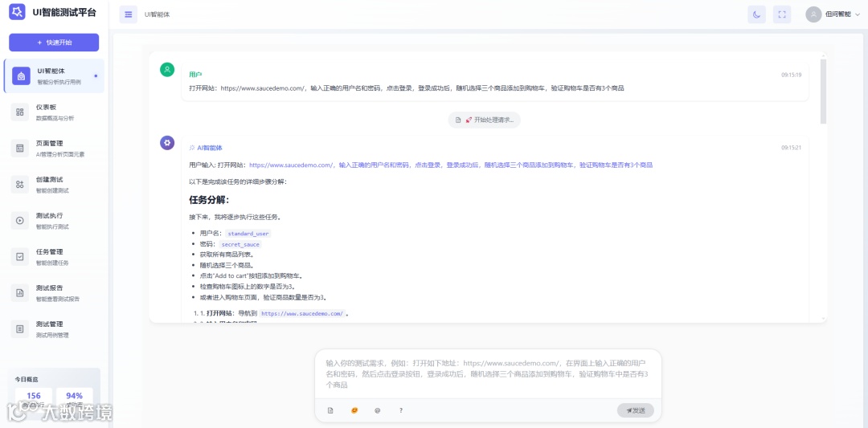
Task: Click the user avatar icon
Action: tap(813, 14)
